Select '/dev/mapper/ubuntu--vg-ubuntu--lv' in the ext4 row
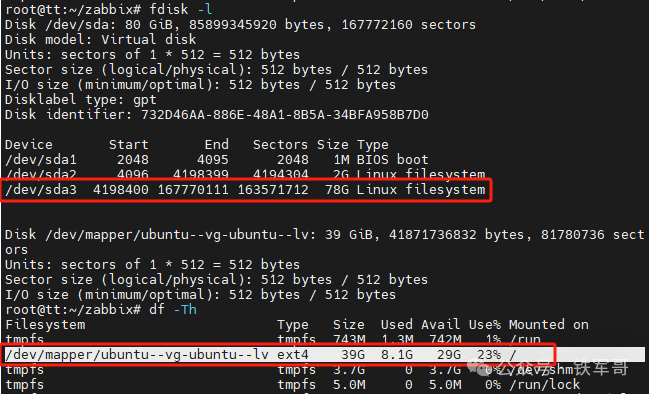This screenshot has height=394, width=650. point(136,355)
